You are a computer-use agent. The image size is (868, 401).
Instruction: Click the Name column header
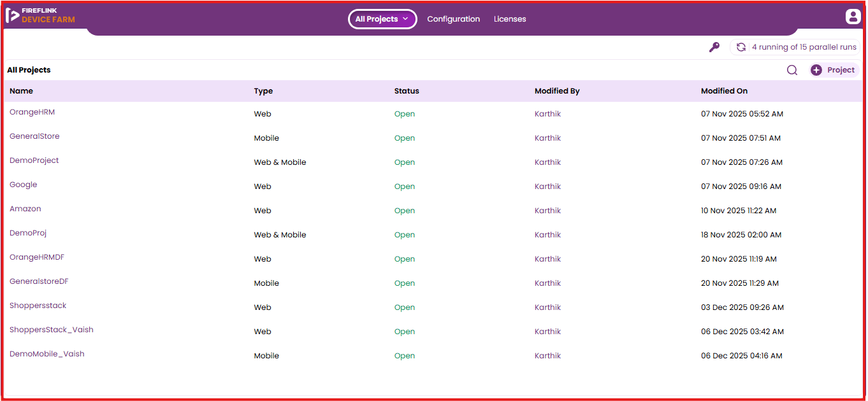point(21,91)
